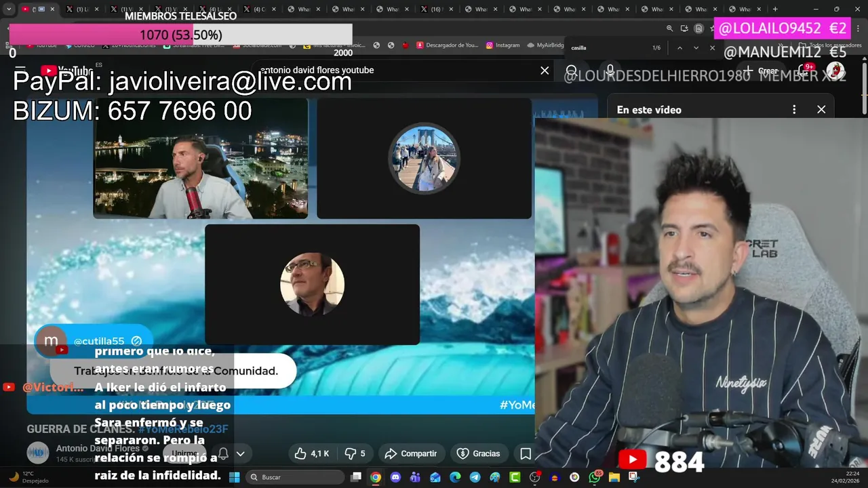Image resolution: width=868 pixels, height=488 pixels.
Task: Close the find in page bar
Action: pos(712,48)
